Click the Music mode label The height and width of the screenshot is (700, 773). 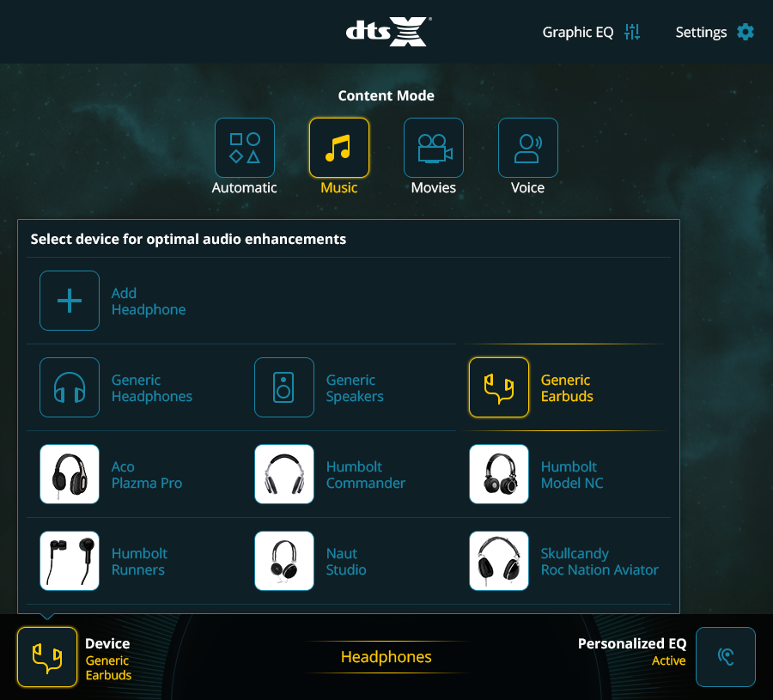click(x=339, y=188)
